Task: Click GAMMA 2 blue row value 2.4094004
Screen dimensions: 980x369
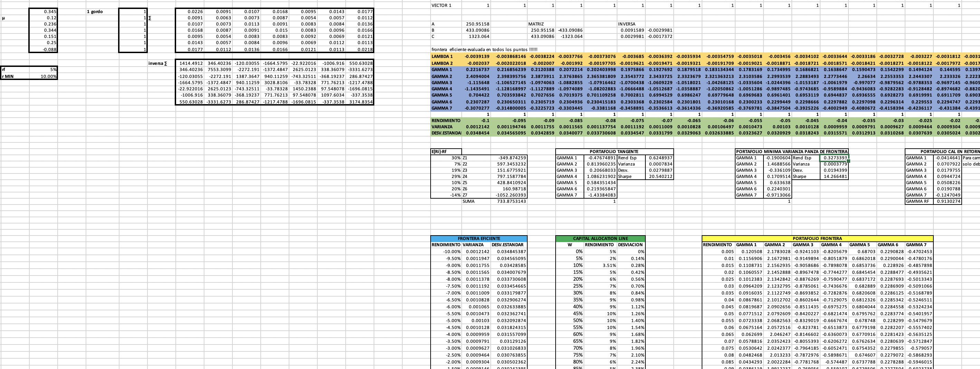Action: click(475, 76)
